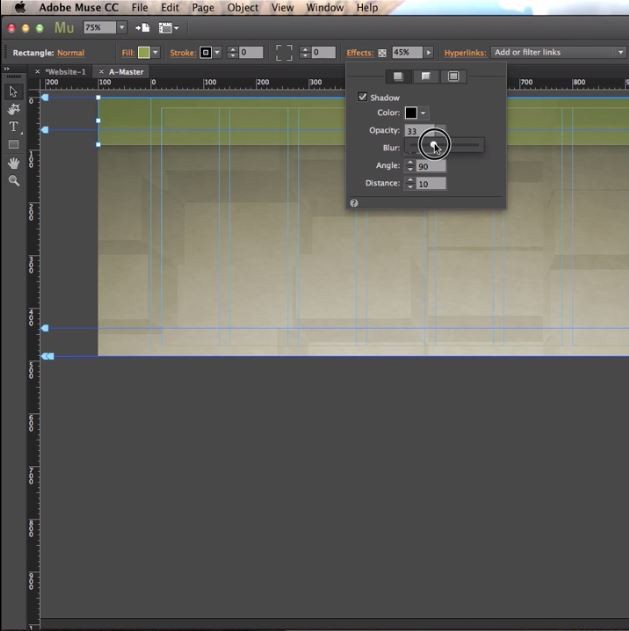Uncheck the Shadow checkbox
Screen dimensions: 629x631
point(362,97)
